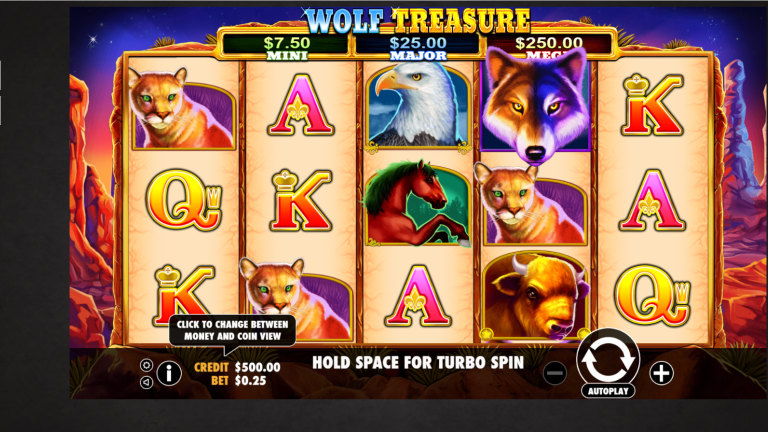
Task: Select the Mega jackpot $250.00 panel
Action: (549, 47)
